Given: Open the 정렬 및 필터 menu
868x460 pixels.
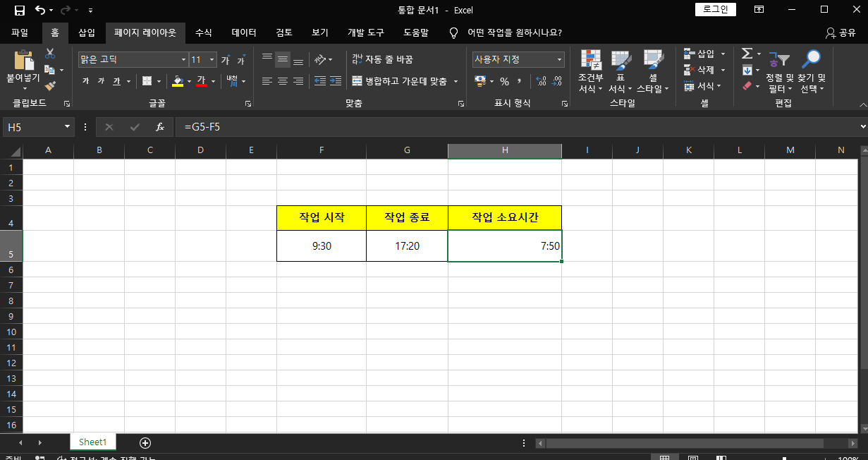Looking at the screenshot, I should point(779,71).
